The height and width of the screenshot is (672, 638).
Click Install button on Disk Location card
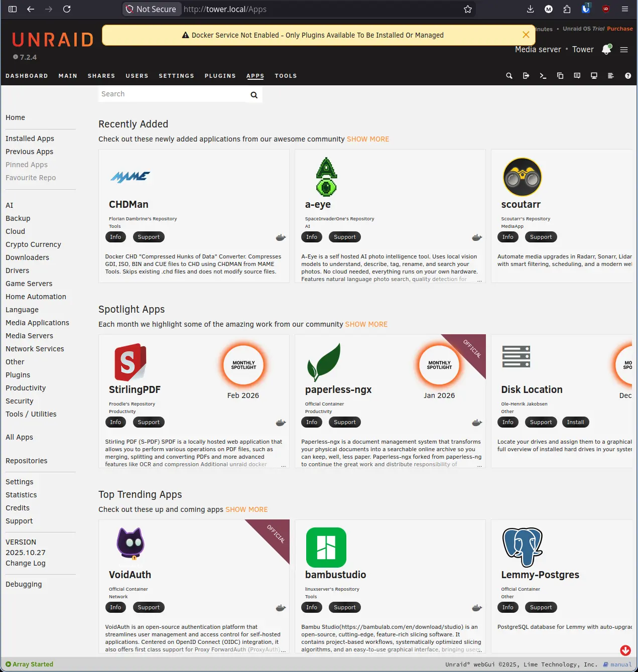575,422
